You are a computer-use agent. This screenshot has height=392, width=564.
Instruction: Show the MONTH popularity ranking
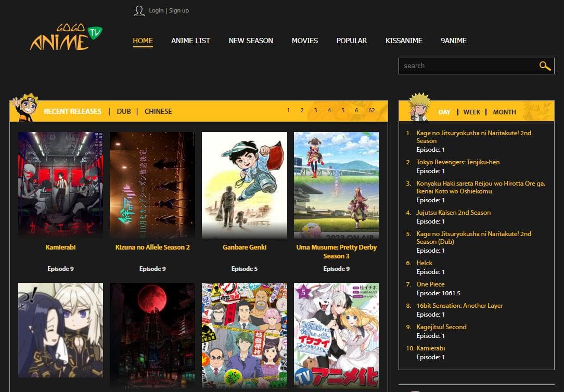tap(504, 112)
